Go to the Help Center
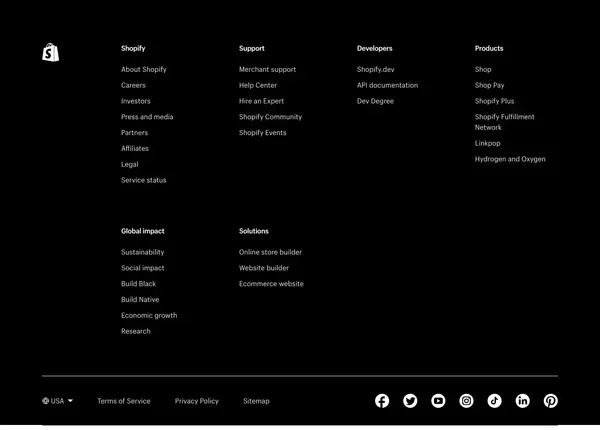Screen dimensions: 600x430 click(258, 85)
